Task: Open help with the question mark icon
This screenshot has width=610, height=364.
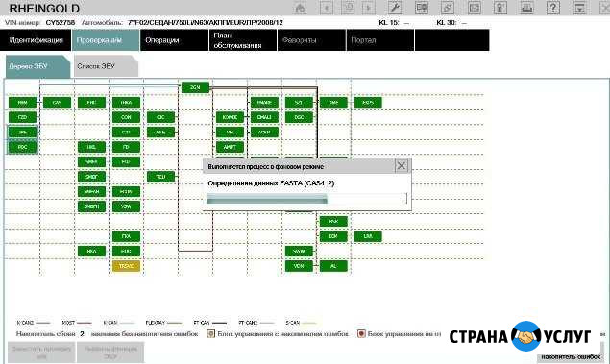Action: [552, 8]
